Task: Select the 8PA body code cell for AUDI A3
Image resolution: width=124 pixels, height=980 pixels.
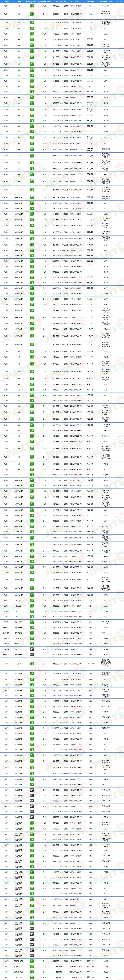Action: (90, 14)
